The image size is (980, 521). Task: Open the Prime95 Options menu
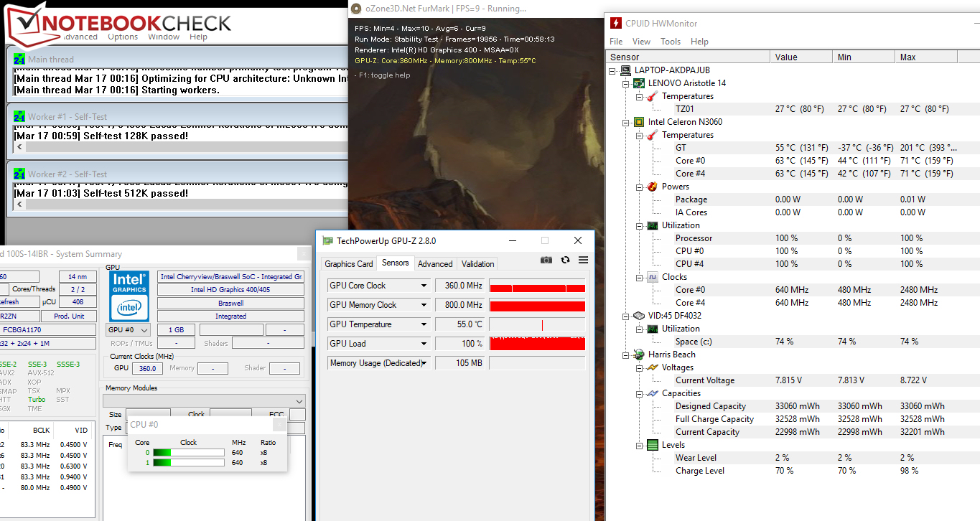[x=123, y=37]
